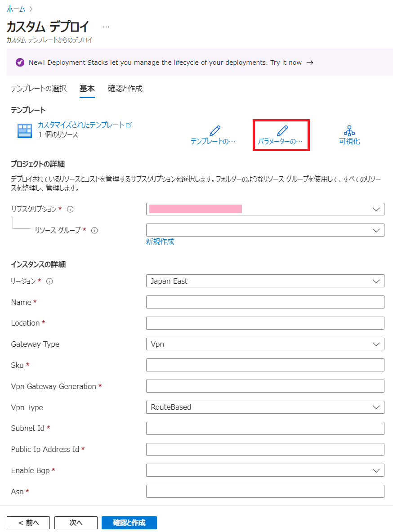Open the リソース グループ dropdown

265,230
